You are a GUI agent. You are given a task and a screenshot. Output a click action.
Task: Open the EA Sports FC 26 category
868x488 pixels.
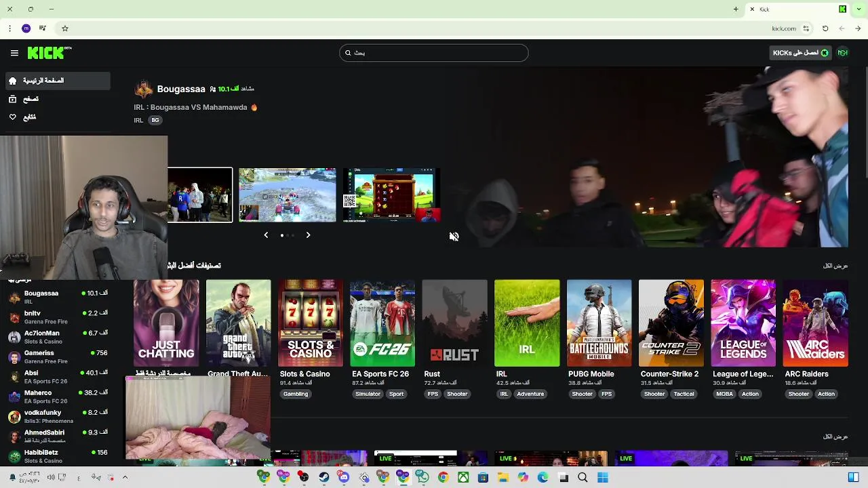[382, 323]
